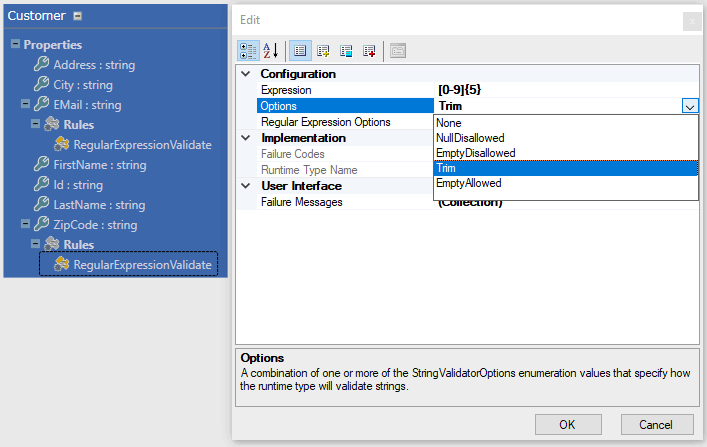Click the wrench icon beside Id
Viewport: 707px width, 447px height.
(41, 184)
